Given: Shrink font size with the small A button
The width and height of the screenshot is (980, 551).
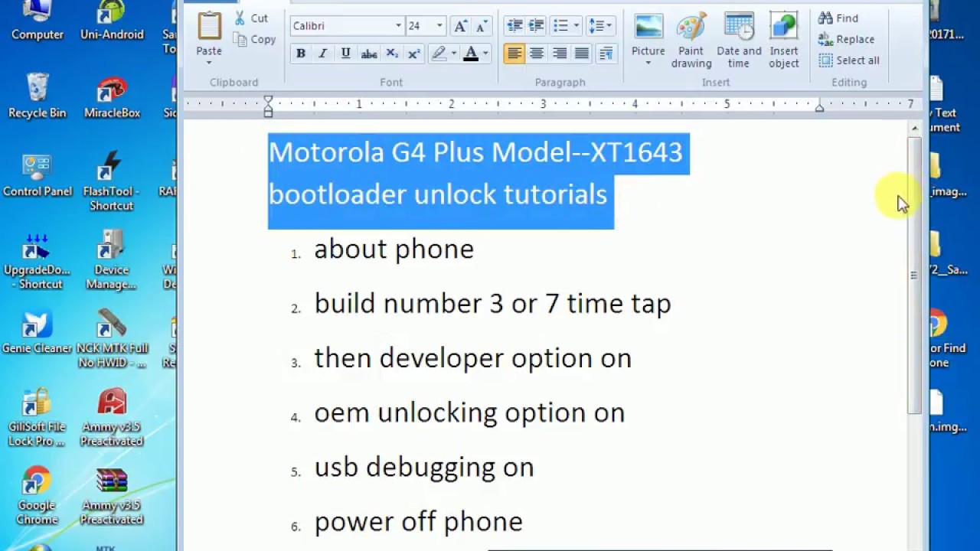Looking at the screenshot, I should tap(481, 26).
